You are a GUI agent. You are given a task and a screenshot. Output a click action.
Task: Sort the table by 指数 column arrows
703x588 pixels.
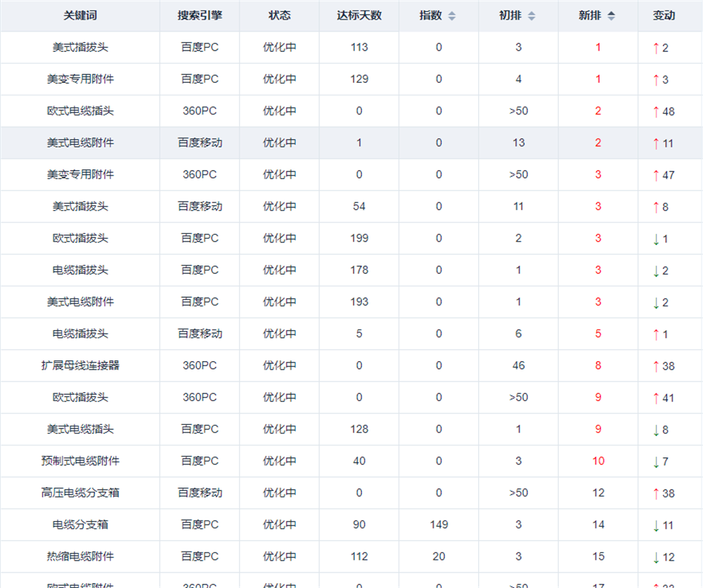point(452,15)
